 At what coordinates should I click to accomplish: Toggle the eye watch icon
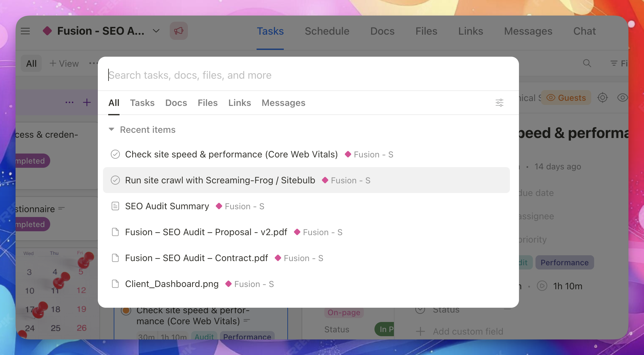tap(622, 97)
